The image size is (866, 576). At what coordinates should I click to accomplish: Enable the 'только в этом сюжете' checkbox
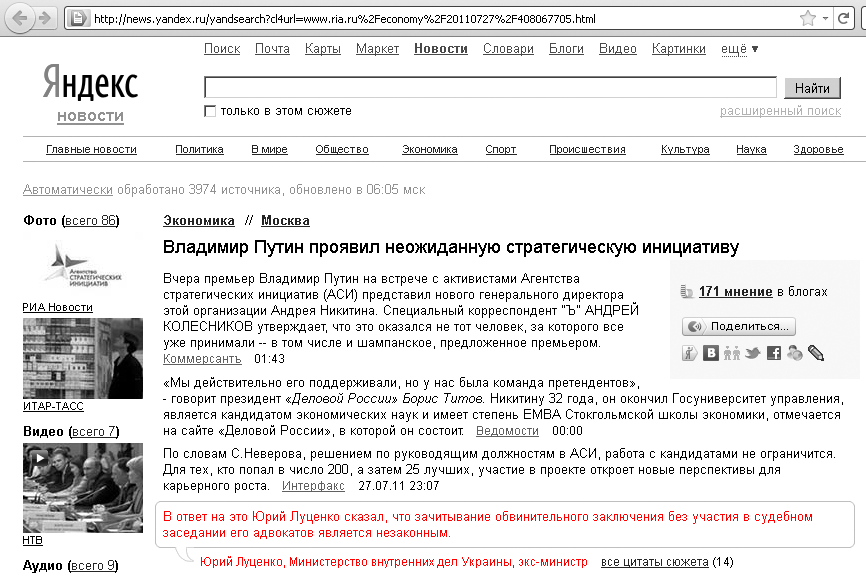tap(210, 111)
